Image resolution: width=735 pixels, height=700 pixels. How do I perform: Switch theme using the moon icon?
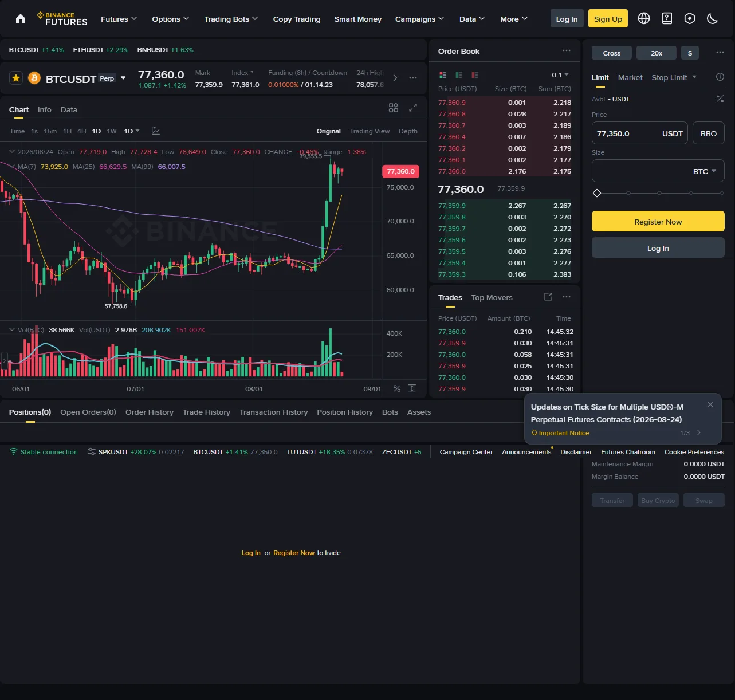(x=713, y=18)
